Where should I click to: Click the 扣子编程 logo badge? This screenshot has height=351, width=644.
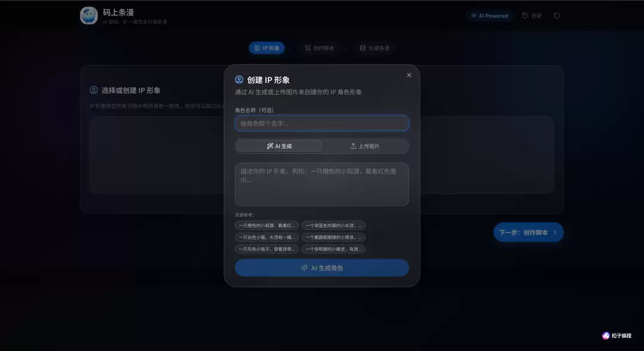click(x=617, y=336)
